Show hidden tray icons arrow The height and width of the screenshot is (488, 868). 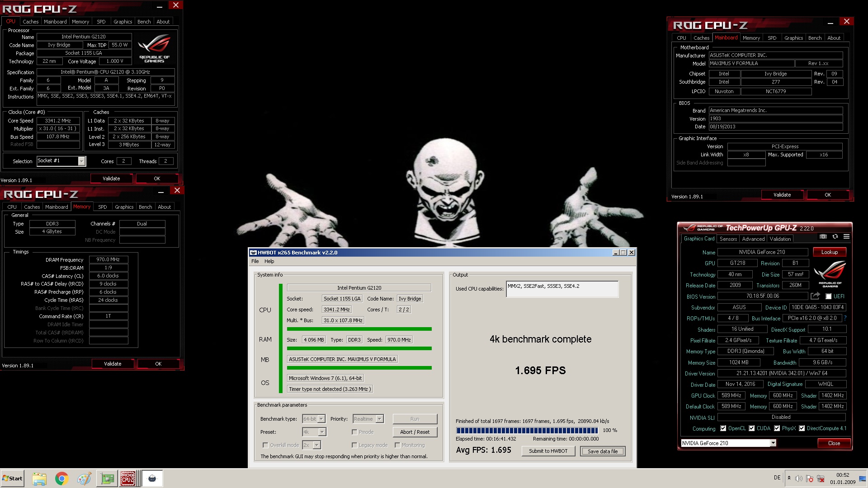789,479
